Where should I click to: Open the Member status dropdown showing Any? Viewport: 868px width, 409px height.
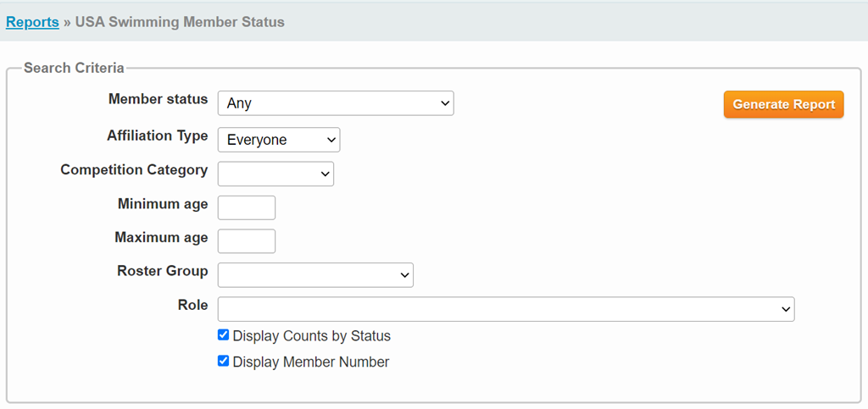tap(336, 103)
